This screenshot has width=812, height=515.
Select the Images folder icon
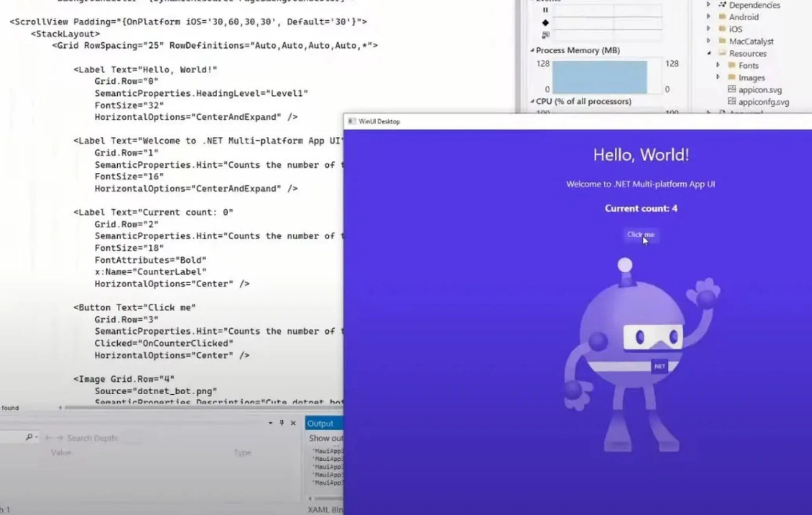[x=732, y=78]
